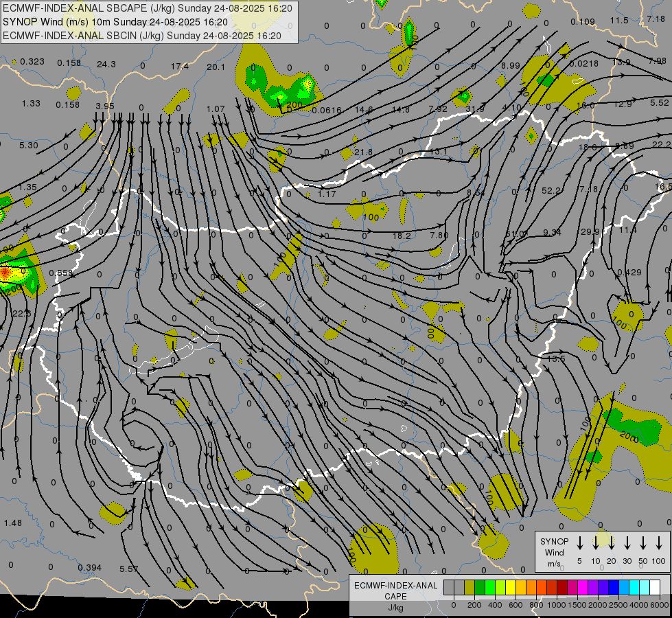Click the 13.5 value on the map
This screenshot has width=672, height=618.
556,358
